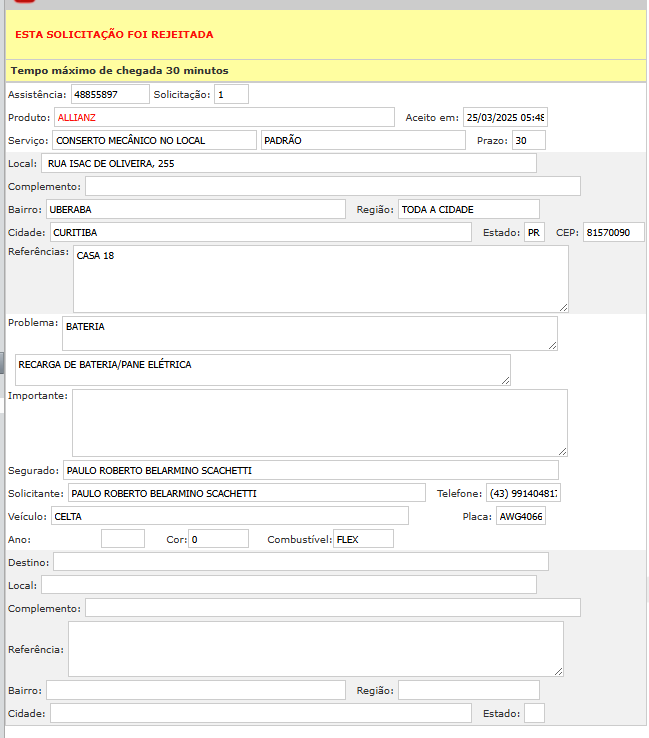649x738 pixels.
Task: Focus the Bairro field showing UBERABA
Action: 195,209
